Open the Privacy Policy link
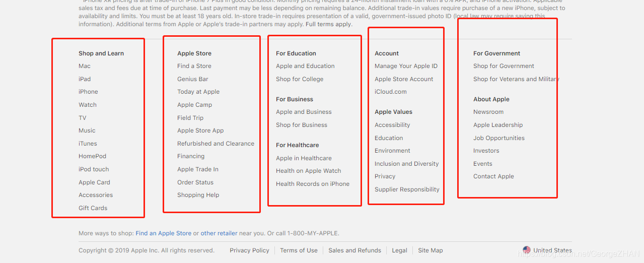Screen dimensions: 644x263 click(x=249, y=250)
